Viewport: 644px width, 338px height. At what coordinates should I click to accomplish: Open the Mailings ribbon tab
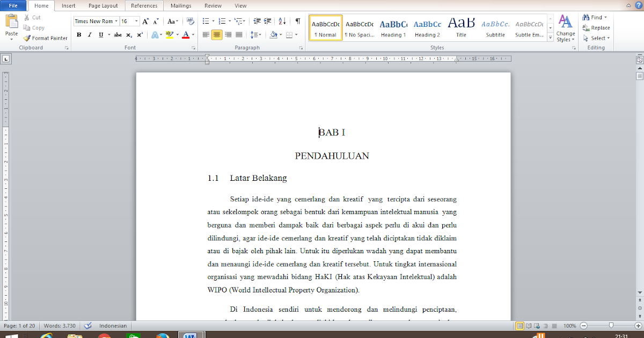[x=180, y=6]
